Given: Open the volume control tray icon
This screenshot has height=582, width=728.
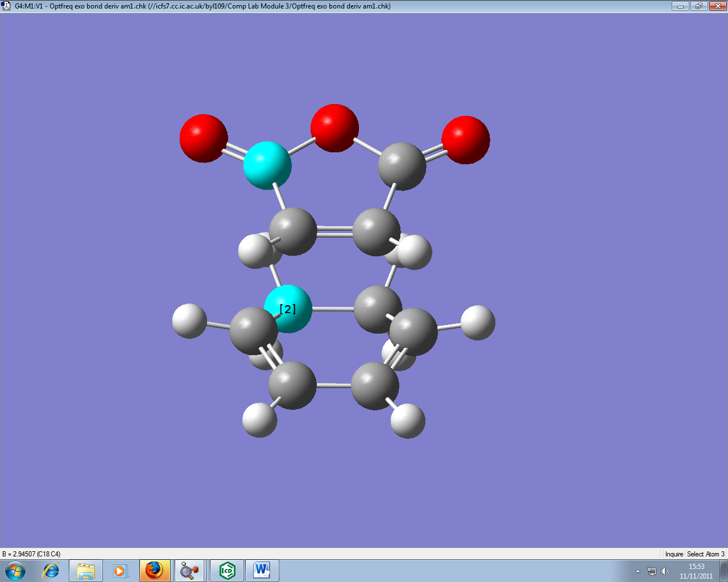Looking at the screenshot, I should tap(665, 571).
